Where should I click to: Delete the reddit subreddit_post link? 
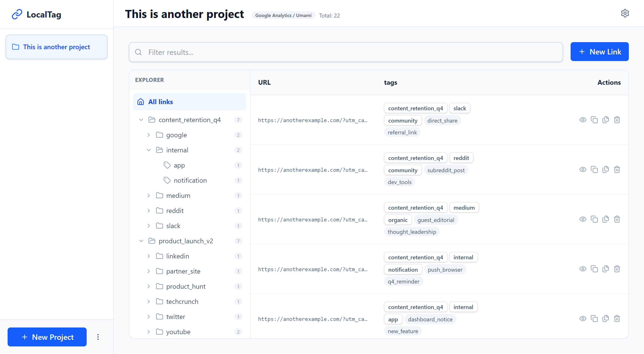(x=617, y=169)
